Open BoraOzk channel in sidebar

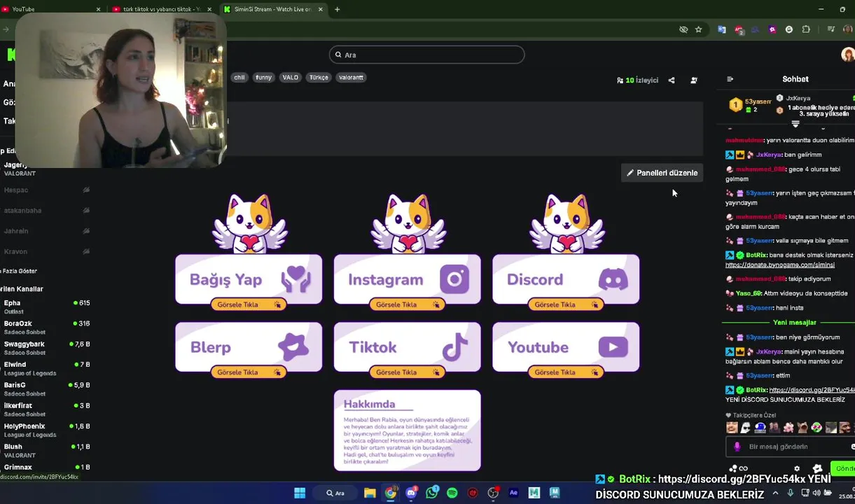point(46,328)
